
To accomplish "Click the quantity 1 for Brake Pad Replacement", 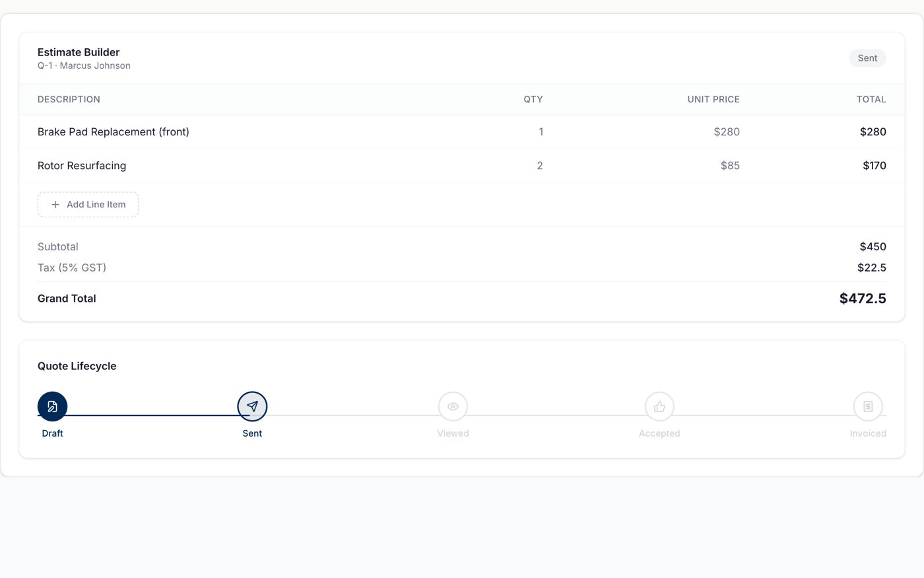I will pyautogui.click(x=541, y=132).
